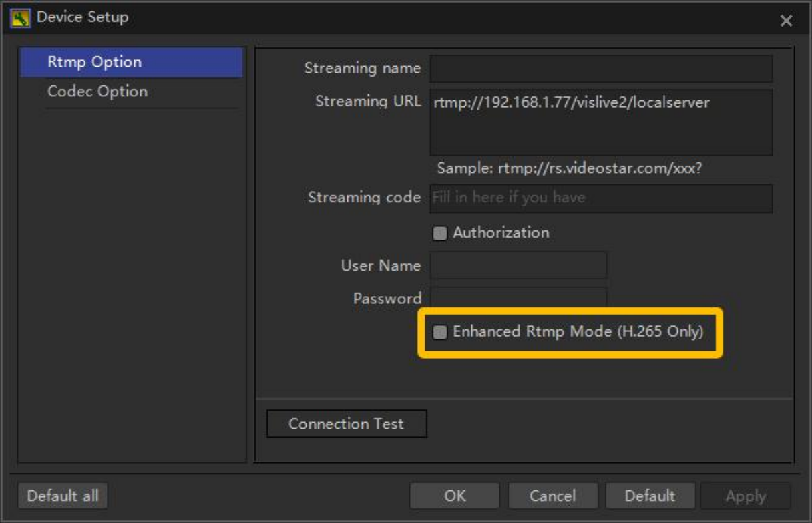Click the Device Setup title bar text

[x=82, y=17]
